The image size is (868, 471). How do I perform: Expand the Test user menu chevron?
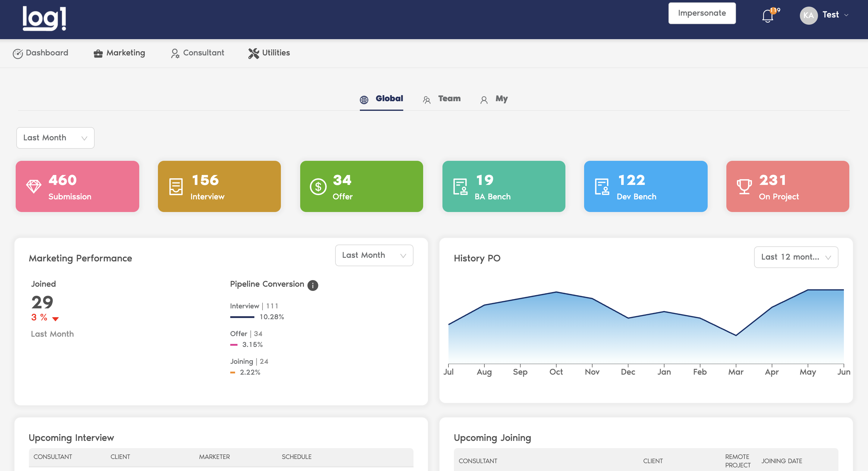(846, 15)
